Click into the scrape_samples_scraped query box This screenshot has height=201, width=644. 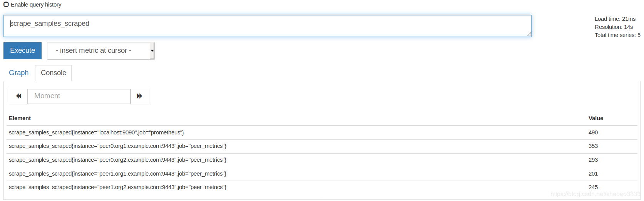point(267,26)
